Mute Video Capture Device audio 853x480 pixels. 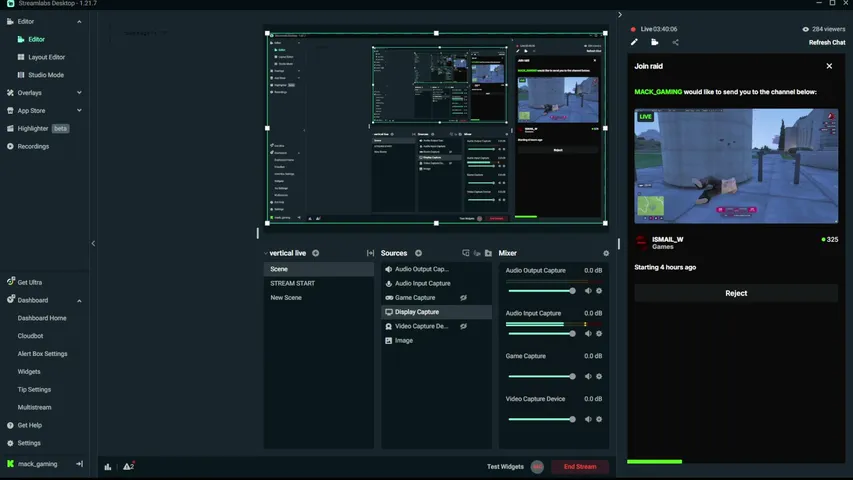(x=588, y=419)
